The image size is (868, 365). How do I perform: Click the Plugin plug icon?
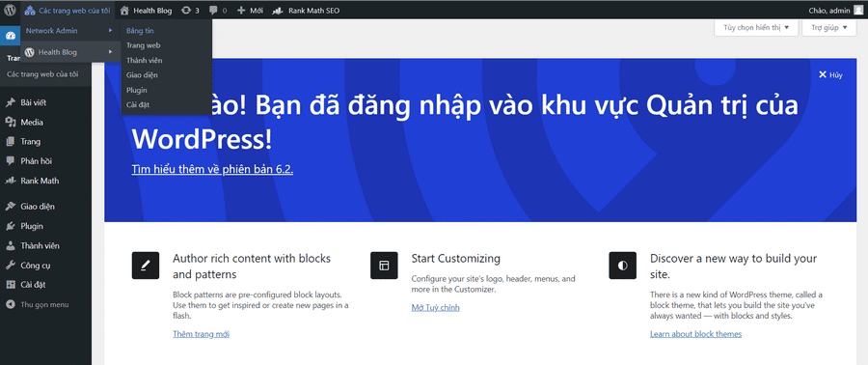pyautogui.click(x=10, y=226)
